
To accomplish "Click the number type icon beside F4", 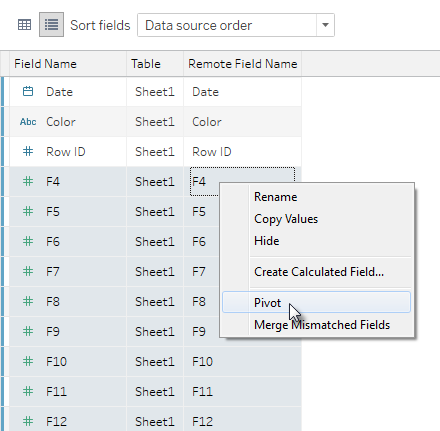I will click(x=28, y=181).
